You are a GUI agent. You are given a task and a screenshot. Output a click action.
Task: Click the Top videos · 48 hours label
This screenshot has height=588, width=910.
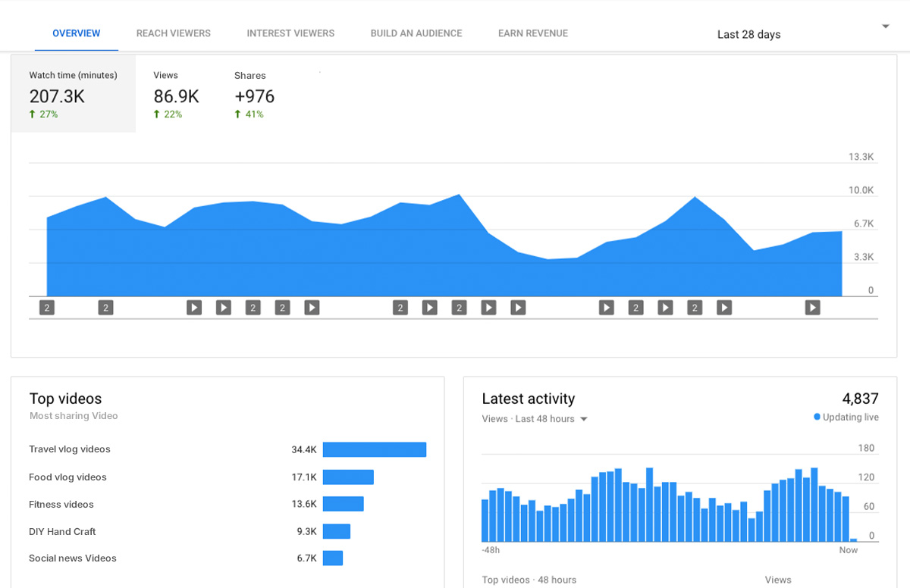(529, 580)
